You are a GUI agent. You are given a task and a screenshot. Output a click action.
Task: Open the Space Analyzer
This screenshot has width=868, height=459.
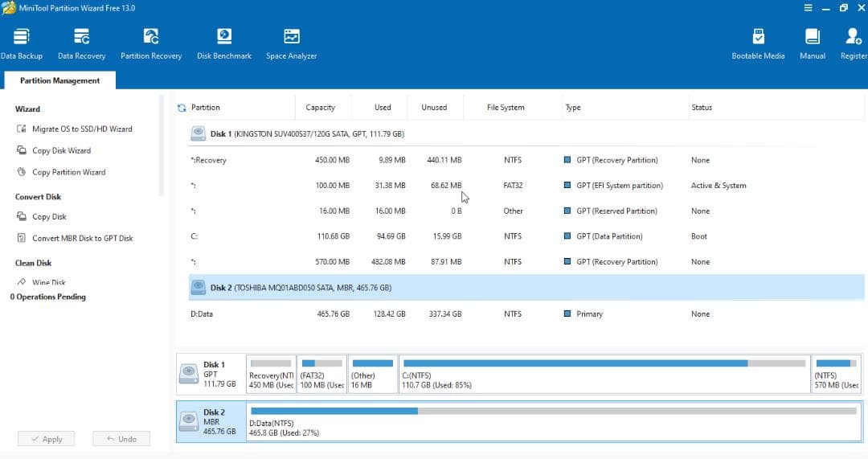[292, 43]
